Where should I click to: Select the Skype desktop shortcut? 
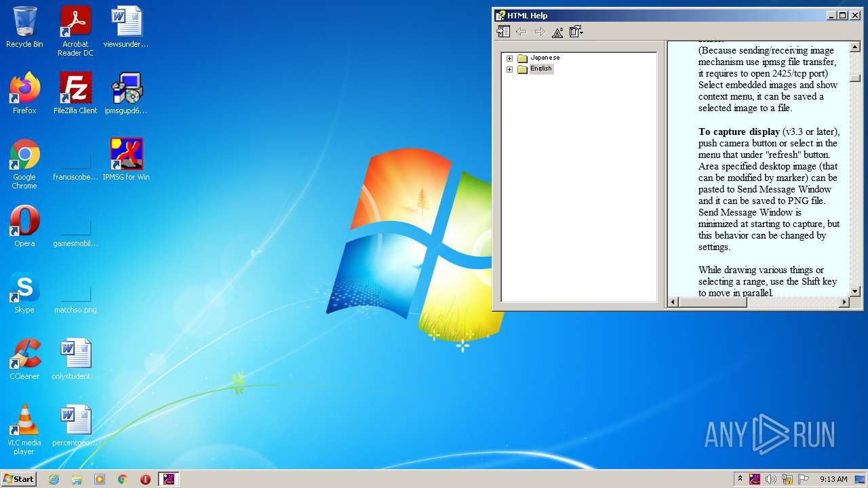click(x=24, y=293)
